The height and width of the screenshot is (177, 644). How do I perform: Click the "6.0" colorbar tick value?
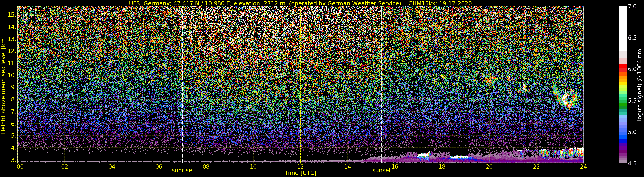pos(632,69)
